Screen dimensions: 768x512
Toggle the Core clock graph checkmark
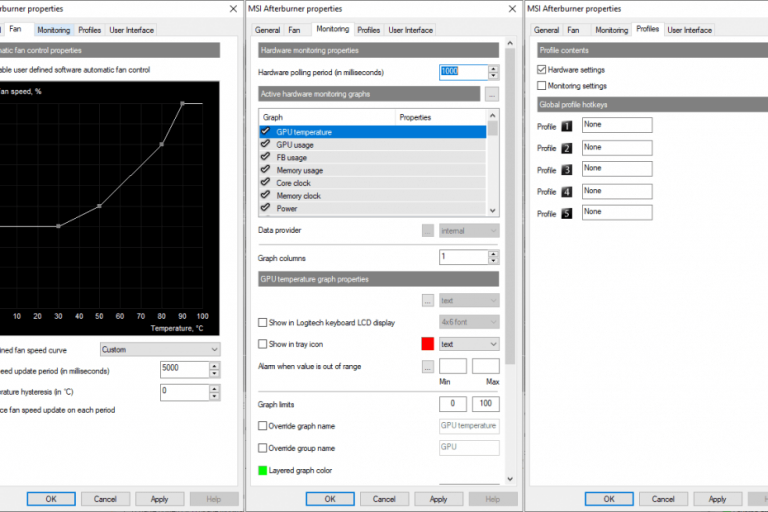pyautogui.click(x=265, y=182)
